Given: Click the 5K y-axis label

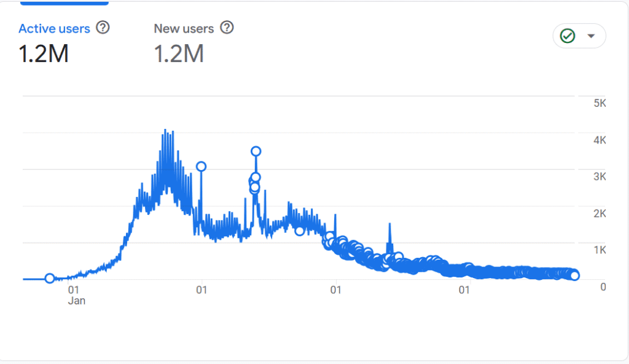Looking at the screenshot, I should click(x=600, y=103).
